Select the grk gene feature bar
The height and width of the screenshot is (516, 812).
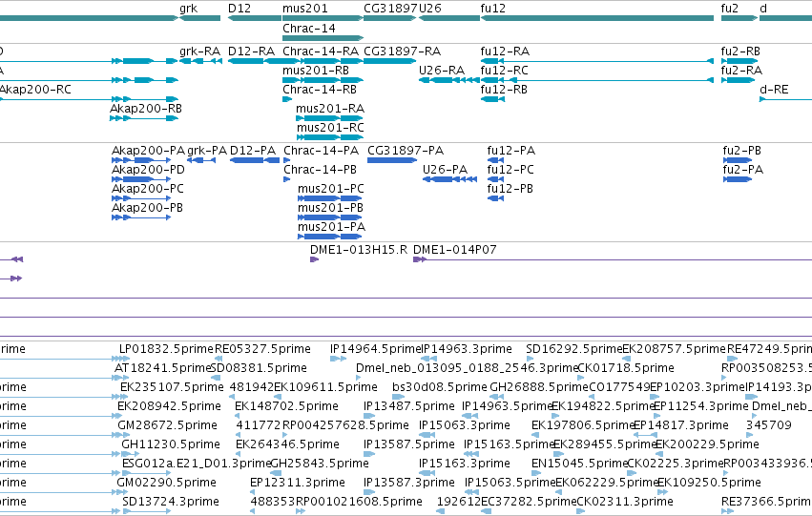199,18
